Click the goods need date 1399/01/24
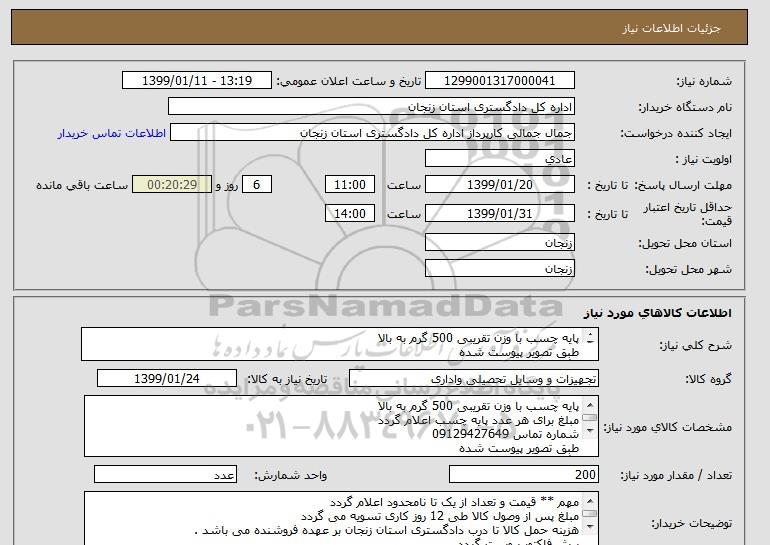 pos(167,379)
